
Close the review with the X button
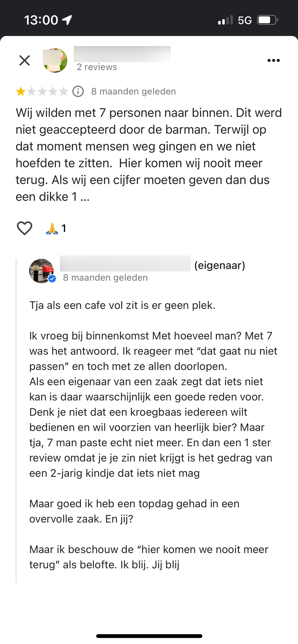[25, 61]
